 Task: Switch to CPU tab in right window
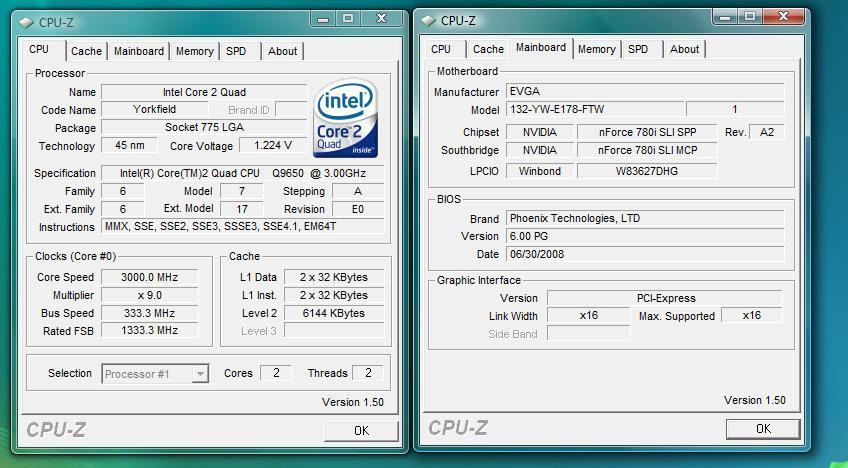pos(441,49)
